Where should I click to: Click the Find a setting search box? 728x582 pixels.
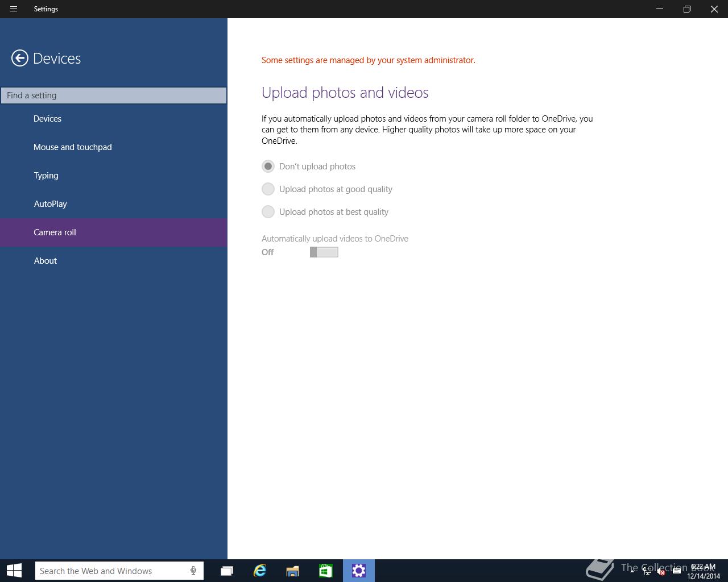point(114,95)
